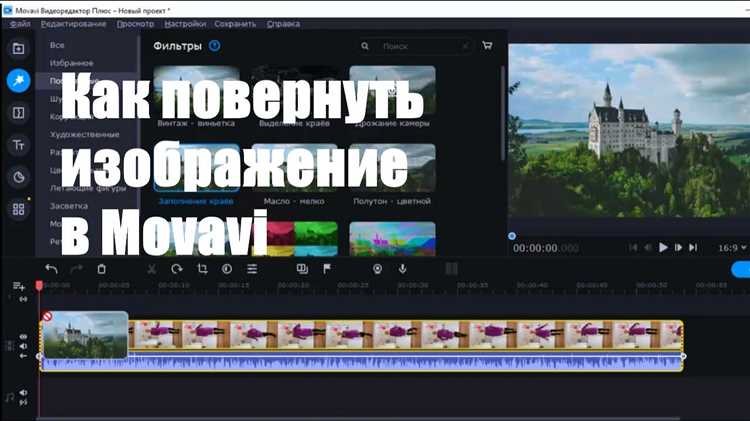Click the search magnifier icon
Image resolution: width=750 pixels, height=421 pixels.
(365, 46)
